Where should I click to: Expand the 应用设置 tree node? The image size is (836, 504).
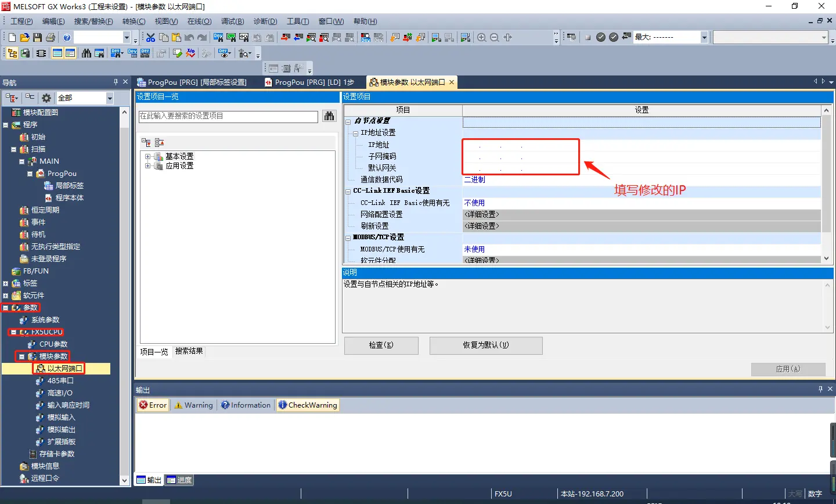[147, 166]
